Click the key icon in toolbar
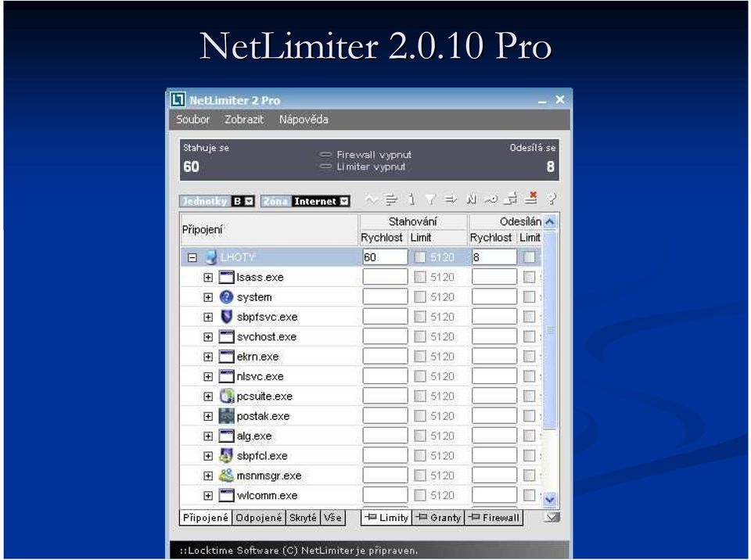The width and height of the screenshot is (751, 560). [x=491, y=199]
